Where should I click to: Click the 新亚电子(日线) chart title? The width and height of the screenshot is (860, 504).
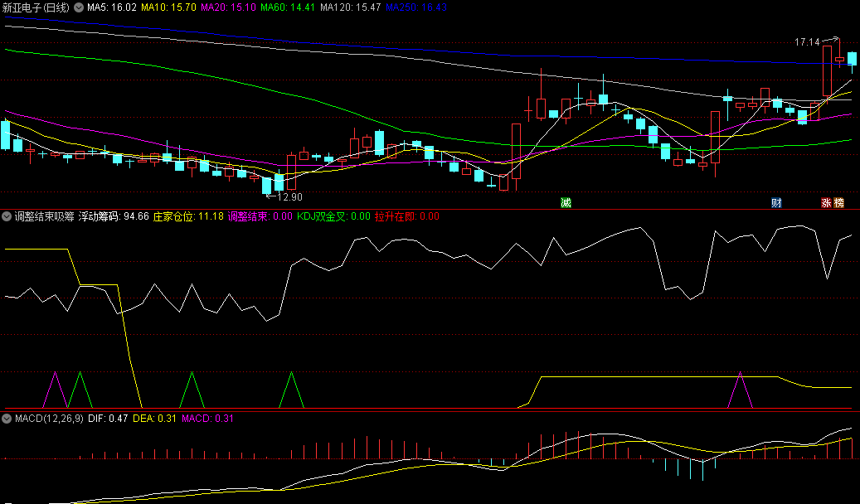pyautogui.click(x=36, y=7)
